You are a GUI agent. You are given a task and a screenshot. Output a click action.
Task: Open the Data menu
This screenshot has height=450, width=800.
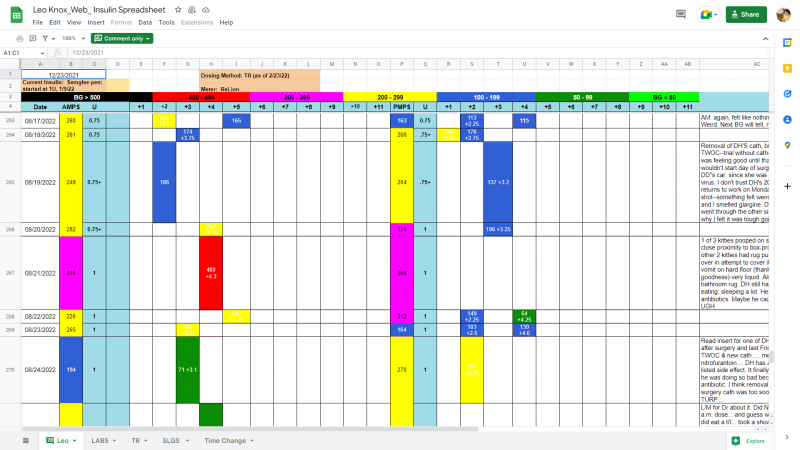tap(145, 22)
